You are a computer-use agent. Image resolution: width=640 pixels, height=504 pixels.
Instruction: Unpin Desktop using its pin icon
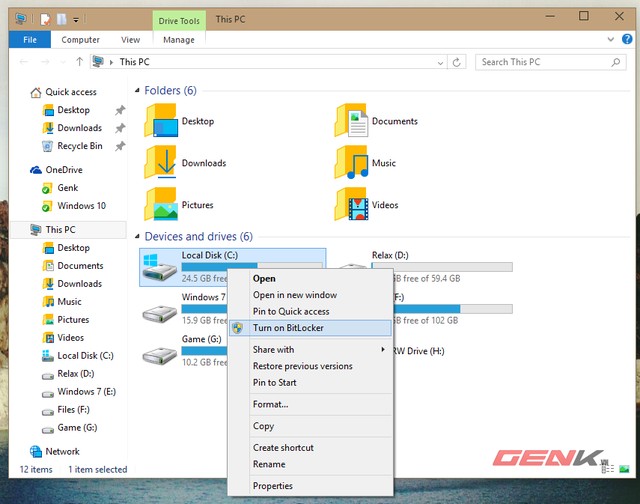click(120, 110)
